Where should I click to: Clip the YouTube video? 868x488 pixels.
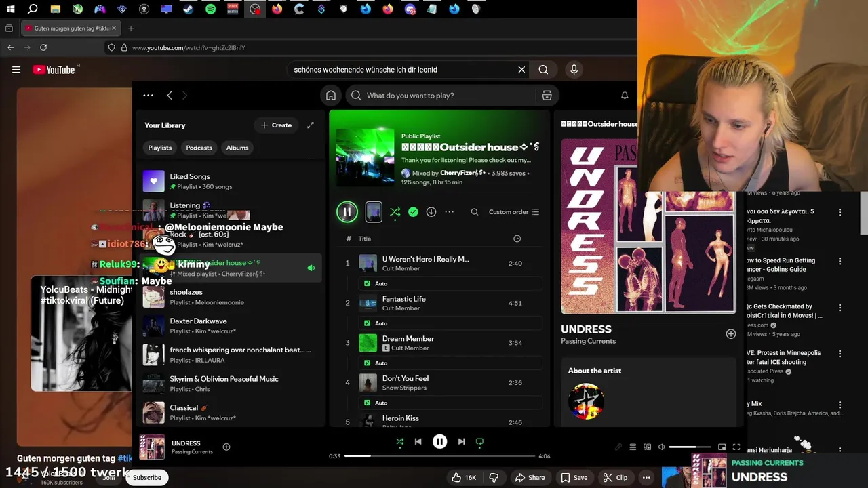[615, 477]
